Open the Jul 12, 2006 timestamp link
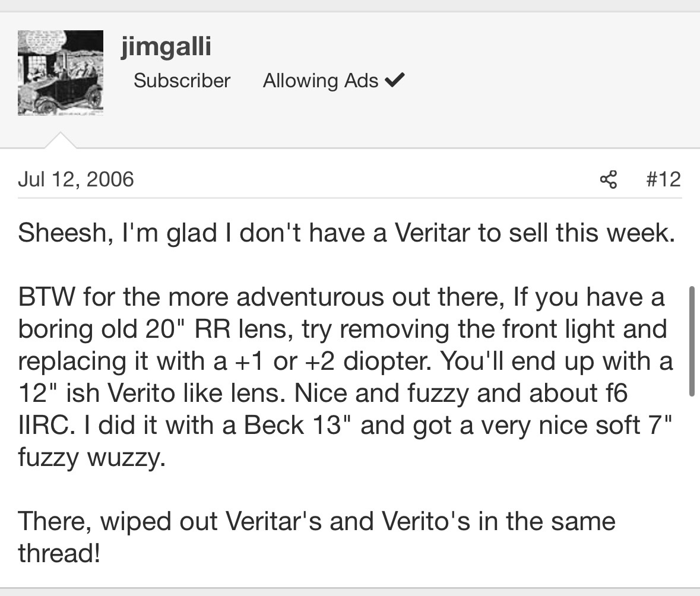This screenshot has height=596, width=700. (x=76, y=179)
